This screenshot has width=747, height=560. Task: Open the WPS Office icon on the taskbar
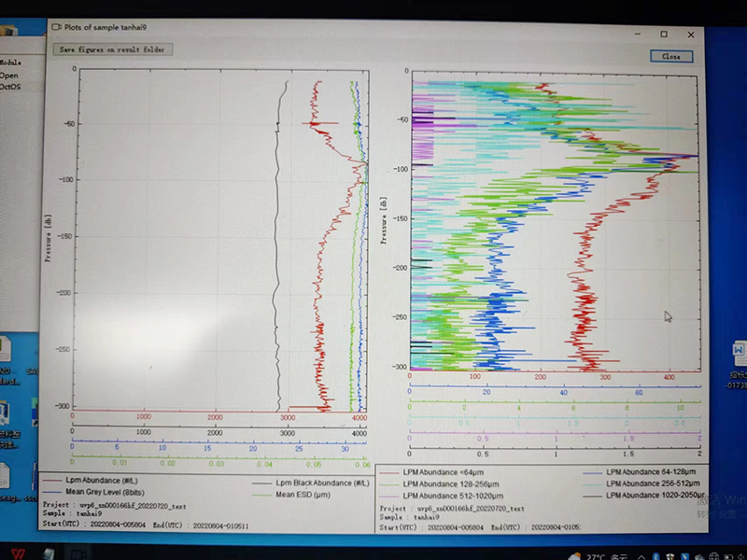point(19,553)
